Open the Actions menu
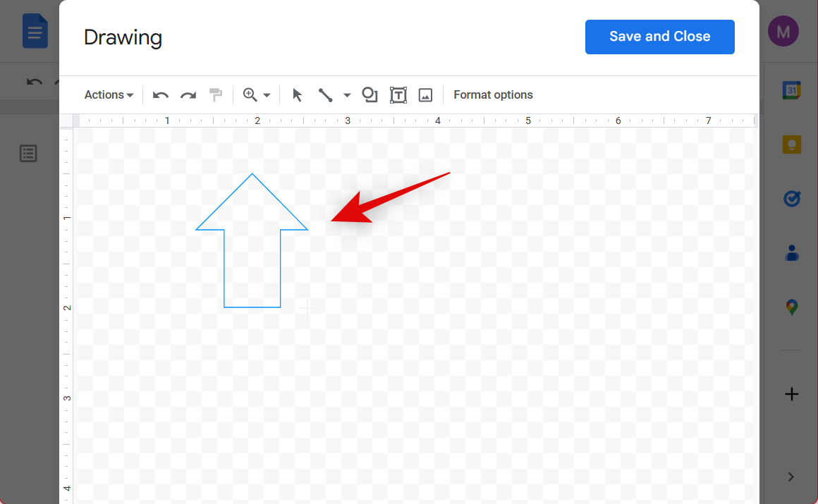Image resolution: width=818 pixels, height=504 pixels. tap(109, 95)
